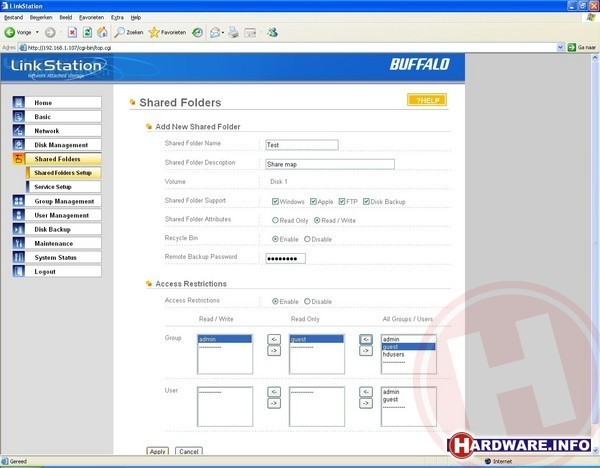Click the Media/History toolbar icon

[x=197, y=33]
